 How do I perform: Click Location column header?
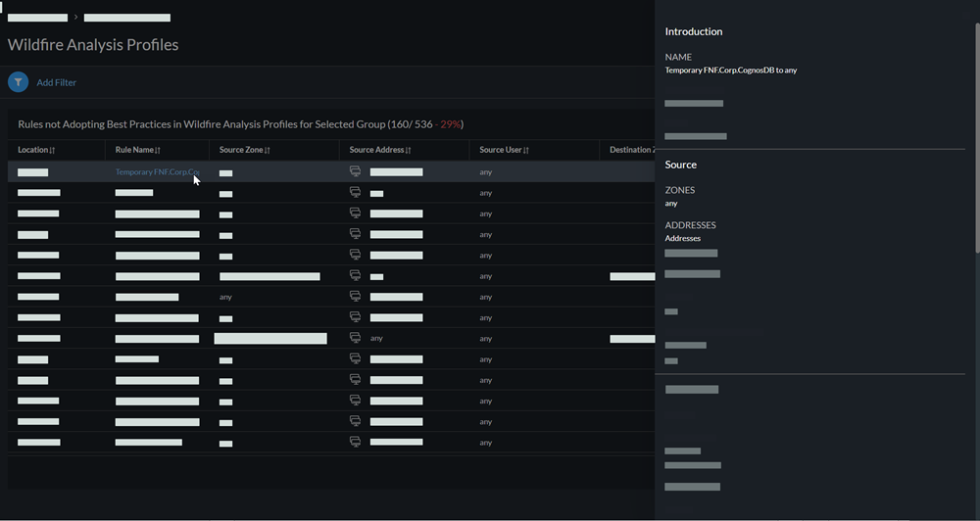(32, 150)
